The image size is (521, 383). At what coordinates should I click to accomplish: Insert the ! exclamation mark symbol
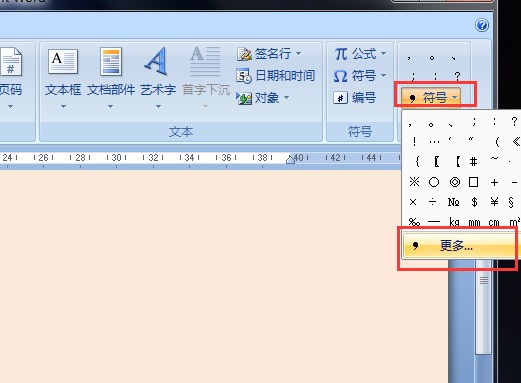[x=414, y=142]
